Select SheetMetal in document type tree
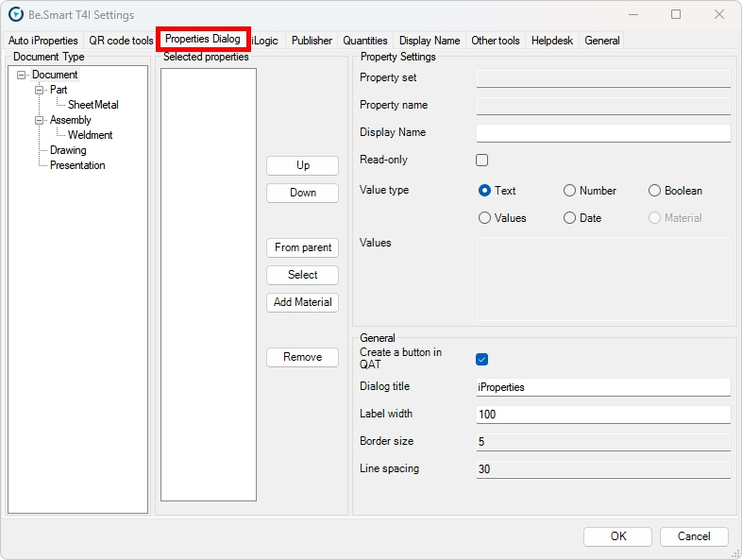This screenshot has width=742, height=560. click(x=93, y=105)
